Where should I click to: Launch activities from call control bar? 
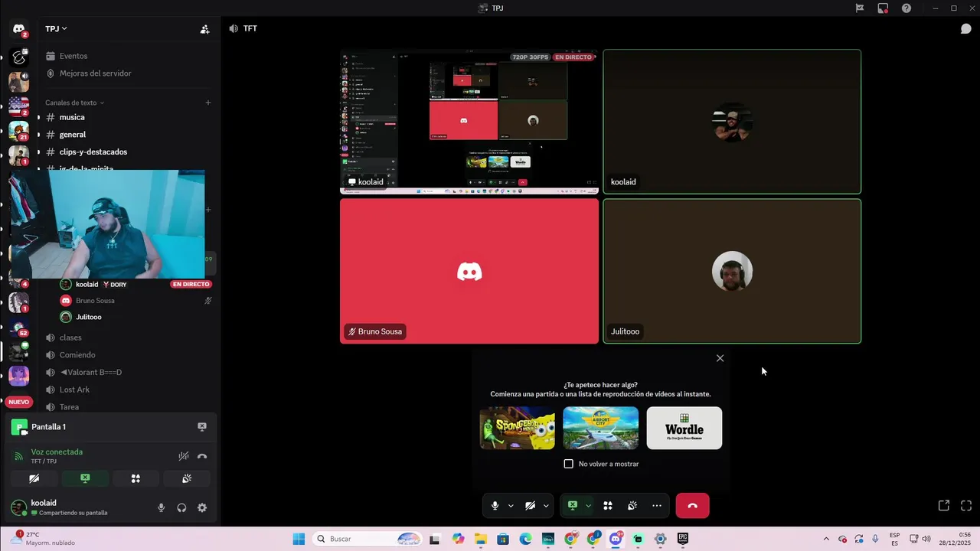pos(608,506)
